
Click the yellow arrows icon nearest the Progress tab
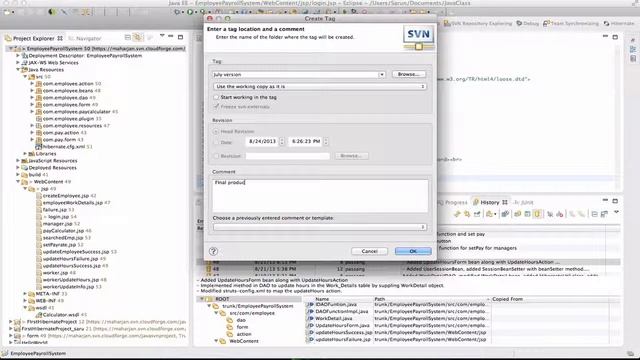click(x=457, y=213)
